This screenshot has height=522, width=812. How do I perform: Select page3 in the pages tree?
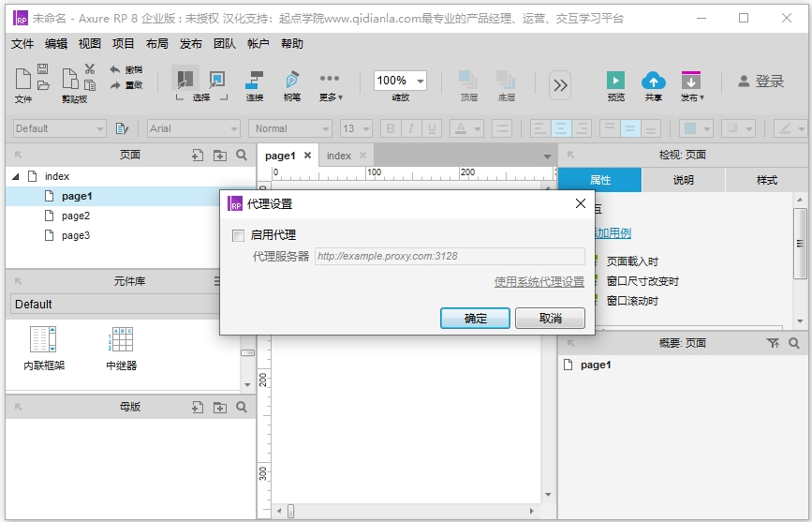(x=76, y=235)
